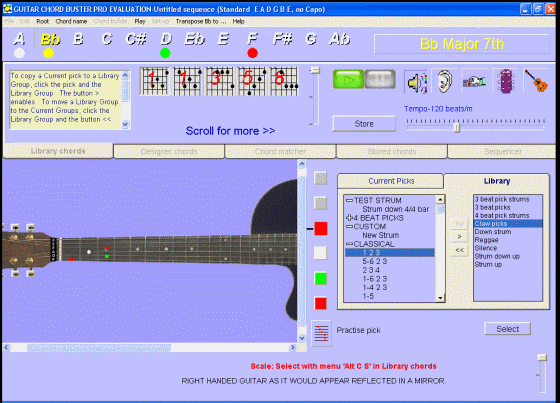Collapse the CUSTOM group
The width and height of the screenshot is (560, 403).
(350, 227)
